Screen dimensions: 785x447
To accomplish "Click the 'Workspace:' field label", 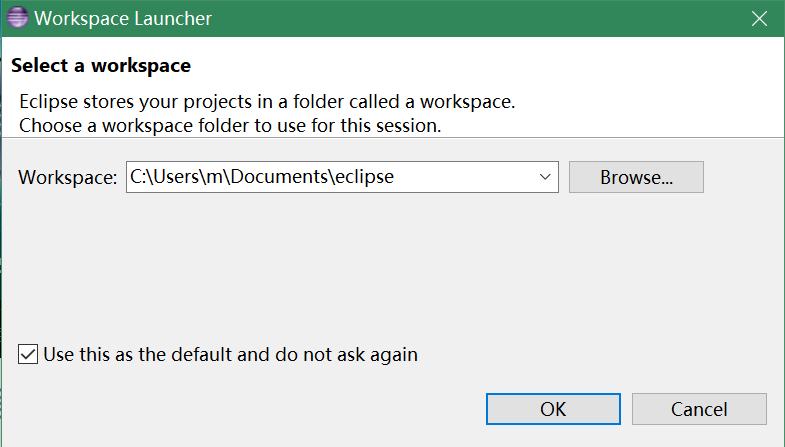I will pos(68,178).
